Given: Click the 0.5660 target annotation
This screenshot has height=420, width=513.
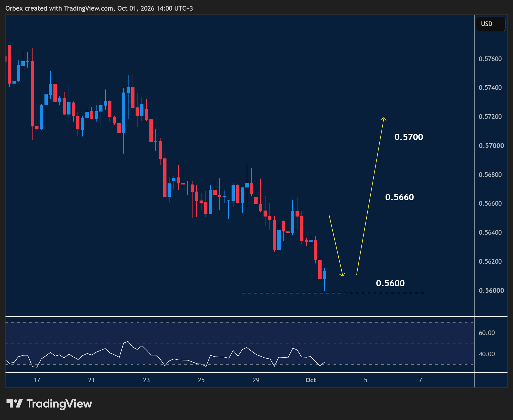Looking at the screenshot, I should 399,197.
